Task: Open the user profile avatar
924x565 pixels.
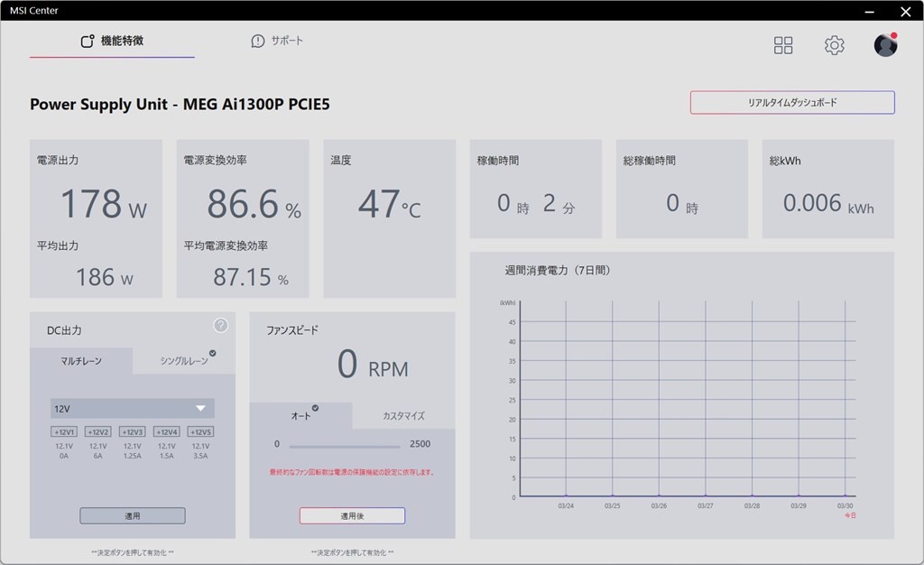Action: tap(885, 45)
